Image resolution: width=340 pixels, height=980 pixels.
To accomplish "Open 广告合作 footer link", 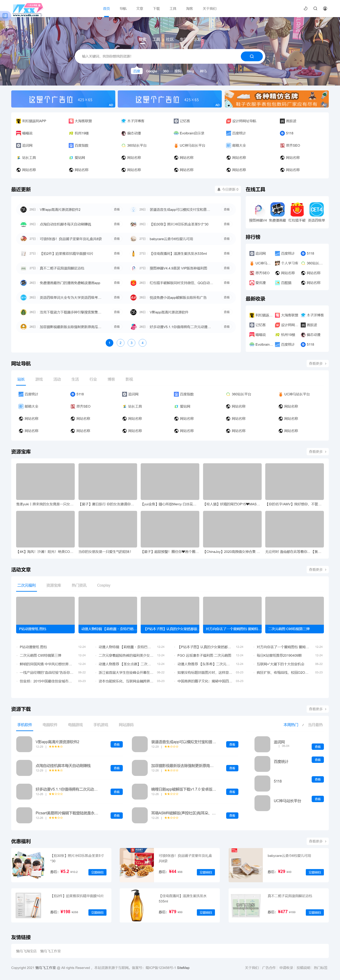I will [269, 967].
